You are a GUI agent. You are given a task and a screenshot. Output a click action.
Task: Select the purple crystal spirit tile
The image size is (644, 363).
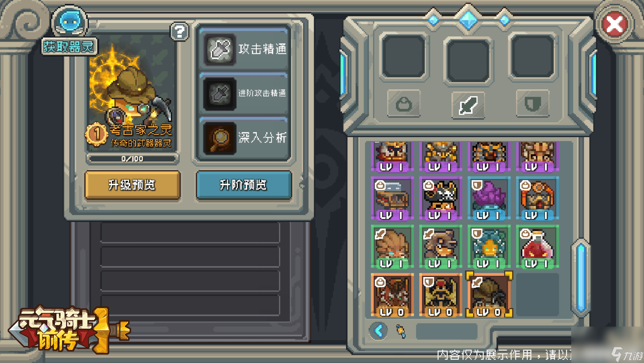click(x=489, y=199)
